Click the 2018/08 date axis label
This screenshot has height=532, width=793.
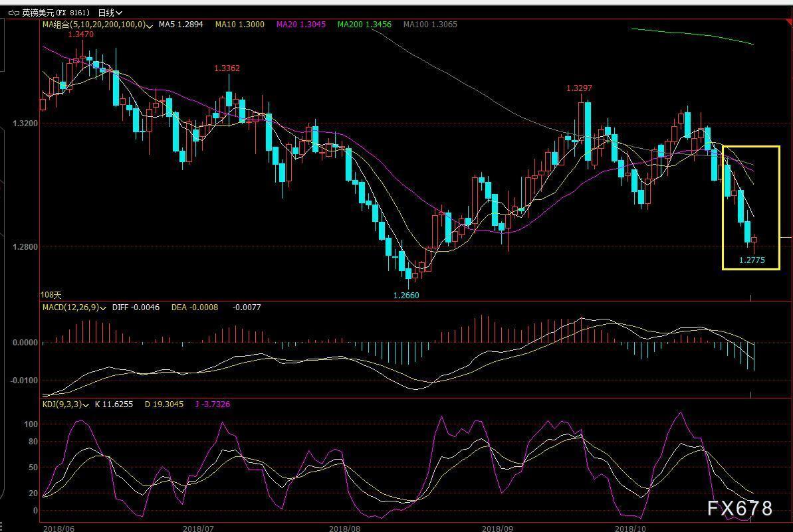pyautogui.click(x=344, y=528)
